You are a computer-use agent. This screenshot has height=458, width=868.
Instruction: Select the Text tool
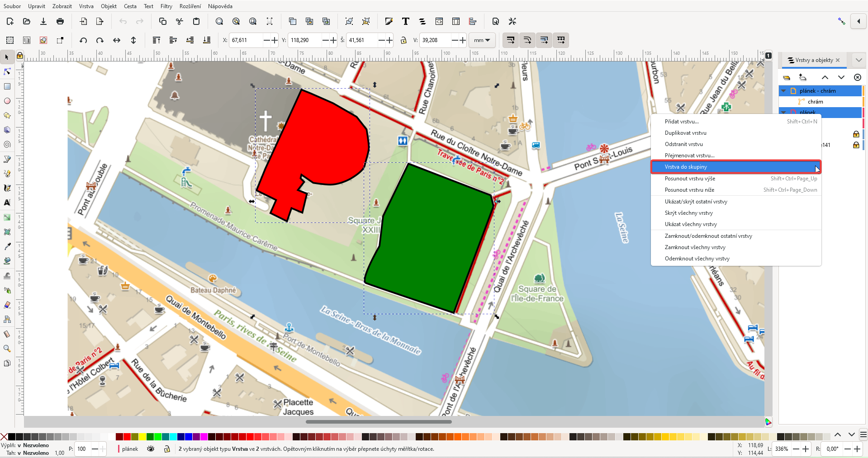click(x=7, y=203)
